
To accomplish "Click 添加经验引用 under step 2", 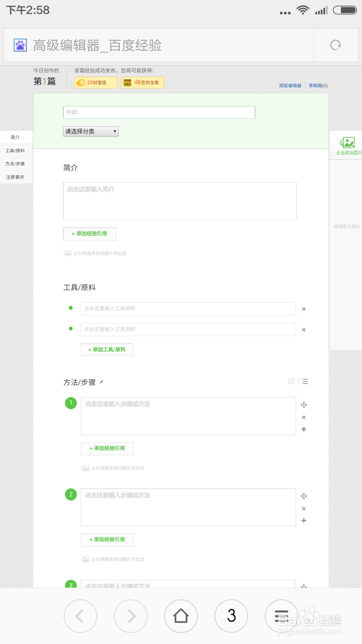I will [x=107, y=540].
